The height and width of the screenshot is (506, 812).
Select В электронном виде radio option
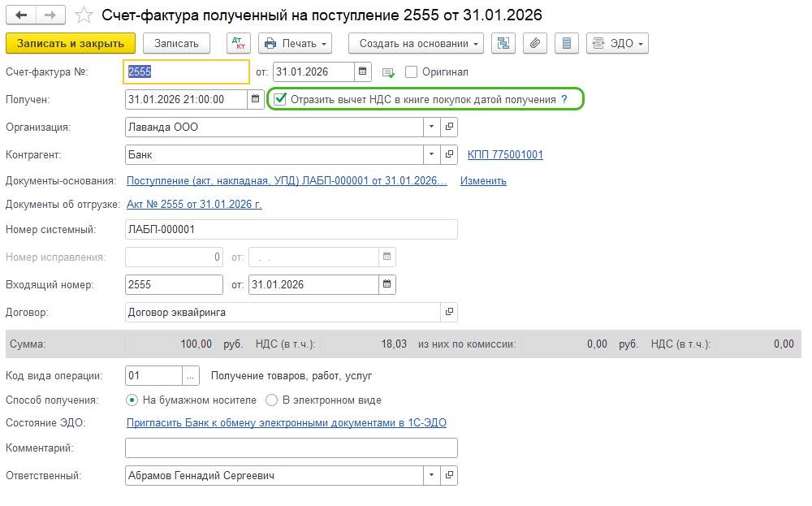click(x=272, y=400)
